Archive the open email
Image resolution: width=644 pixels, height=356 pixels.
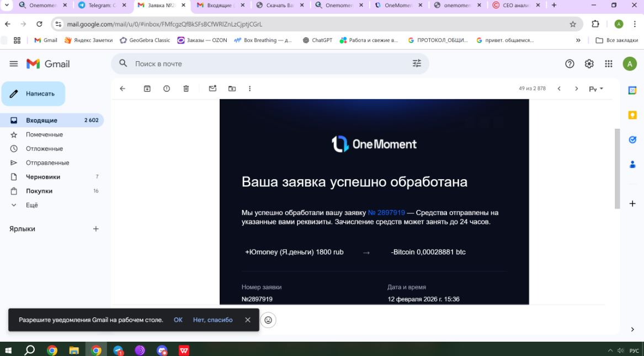(147, 89)
